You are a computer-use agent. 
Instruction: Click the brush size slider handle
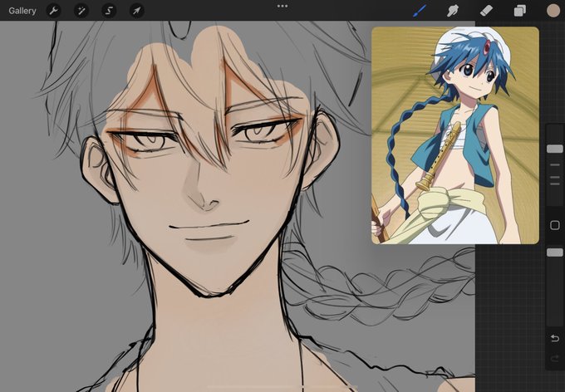555,149
